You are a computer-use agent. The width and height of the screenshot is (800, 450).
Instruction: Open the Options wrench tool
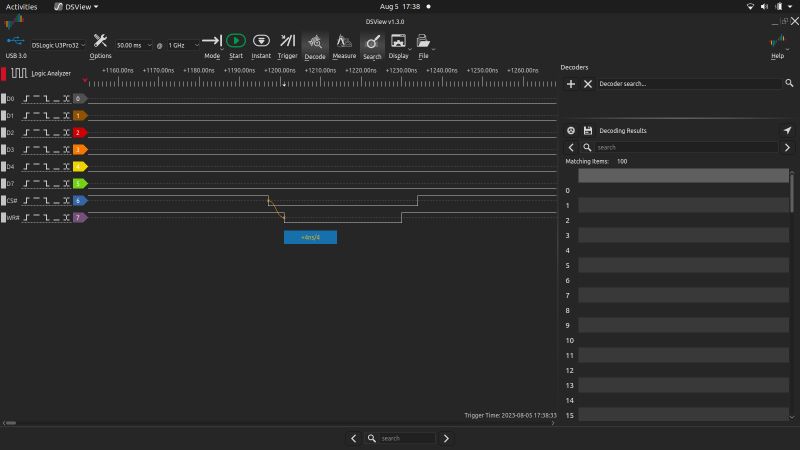tap(100, 46)
